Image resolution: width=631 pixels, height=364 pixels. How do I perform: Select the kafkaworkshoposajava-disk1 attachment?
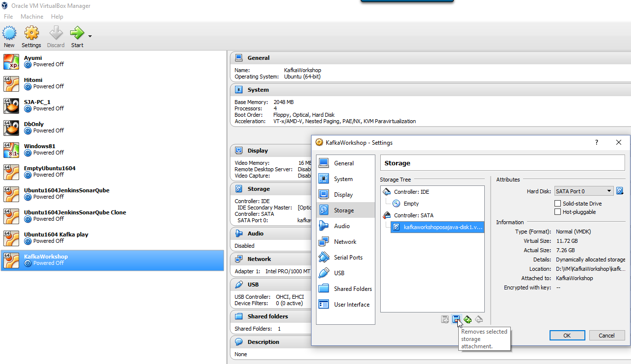coord(437,227)
